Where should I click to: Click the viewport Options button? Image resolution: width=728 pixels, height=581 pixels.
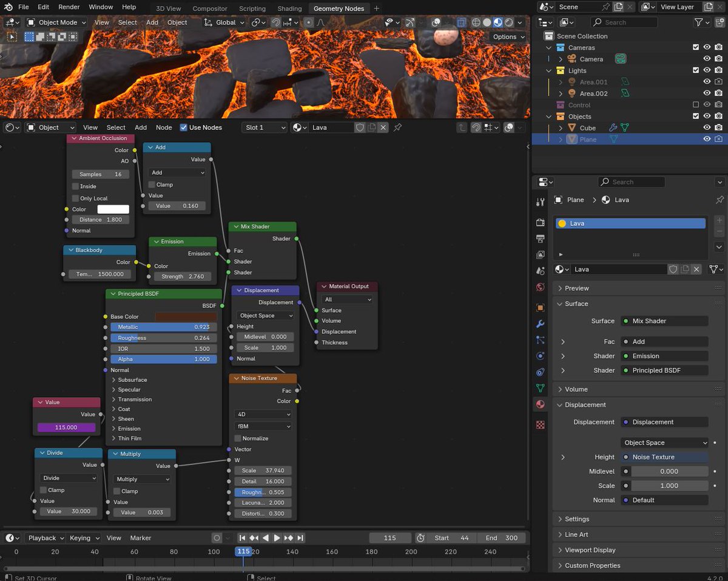pyautogui.click(x=508, y=36)
